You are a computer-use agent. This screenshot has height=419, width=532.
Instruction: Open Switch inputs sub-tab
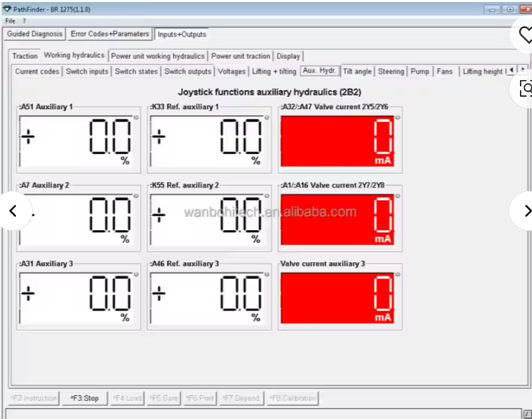click(x=87, y=71)
